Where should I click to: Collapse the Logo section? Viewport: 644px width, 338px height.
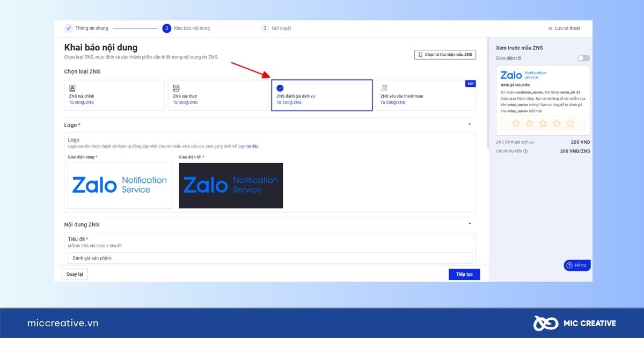tap(470, 124)
